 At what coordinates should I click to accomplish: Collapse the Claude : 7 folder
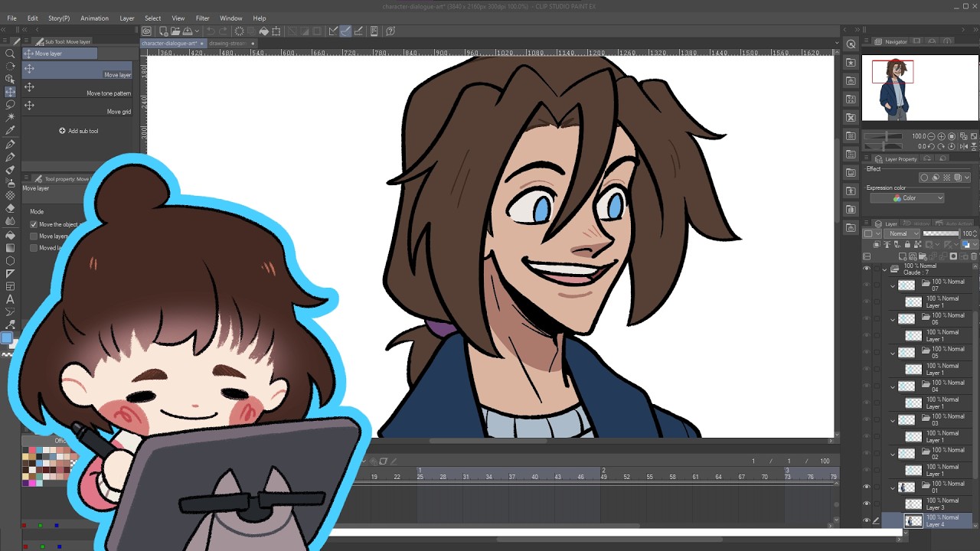point(884,269)
